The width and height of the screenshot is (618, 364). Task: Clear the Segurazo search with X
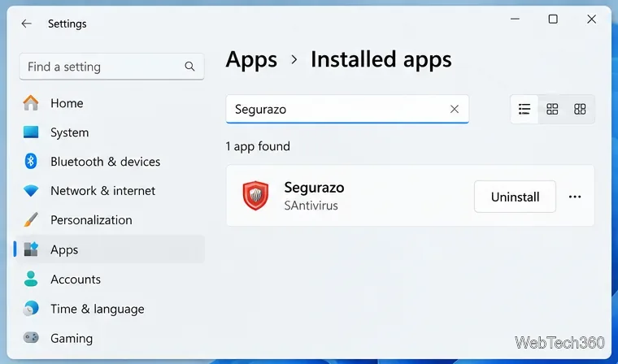455,109
